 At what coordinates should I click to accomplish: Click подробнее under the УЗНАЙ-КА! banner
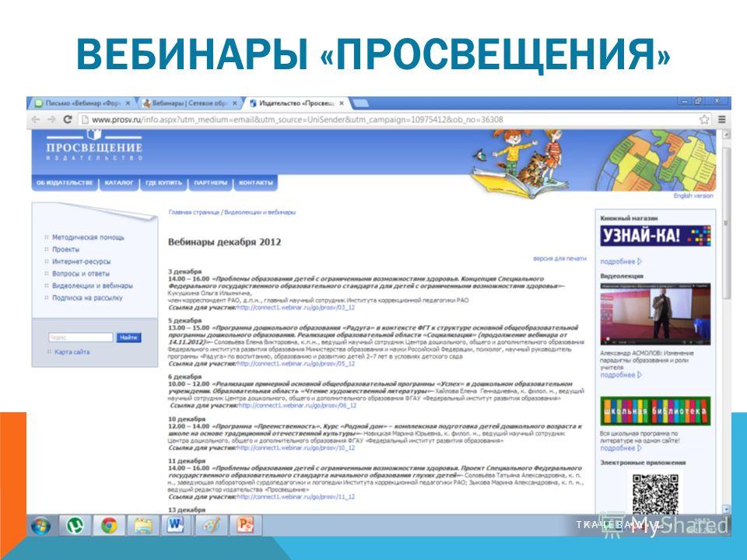621,262
